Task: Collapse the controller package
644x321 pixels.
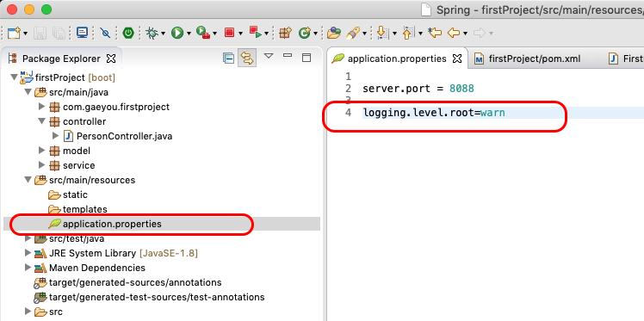Action: tap(41, 121)
